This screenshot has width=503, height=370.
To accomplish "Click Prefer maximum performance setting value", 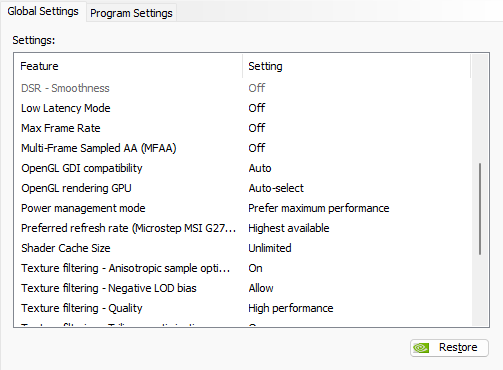I will tap(319, 208).
